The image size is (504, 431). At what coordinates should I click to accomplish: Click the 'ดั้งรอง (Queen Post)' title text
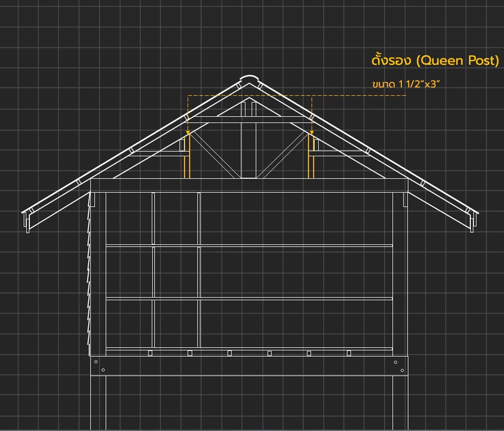click(435, 60)
